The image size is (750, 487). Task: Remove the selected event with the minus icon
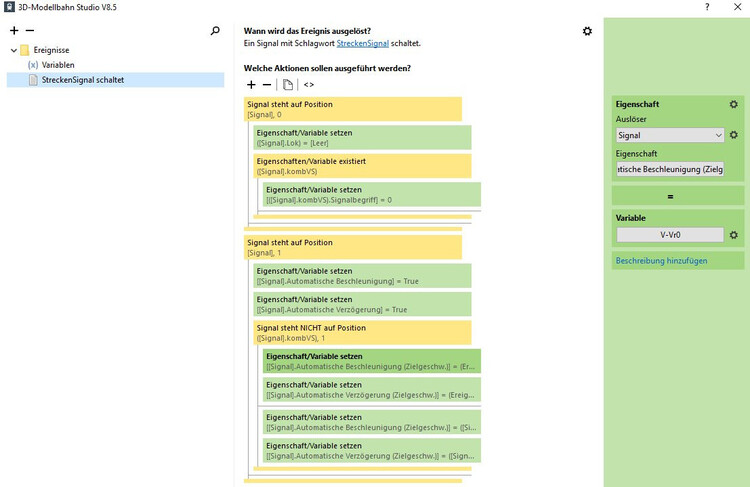tap(30, 31)
